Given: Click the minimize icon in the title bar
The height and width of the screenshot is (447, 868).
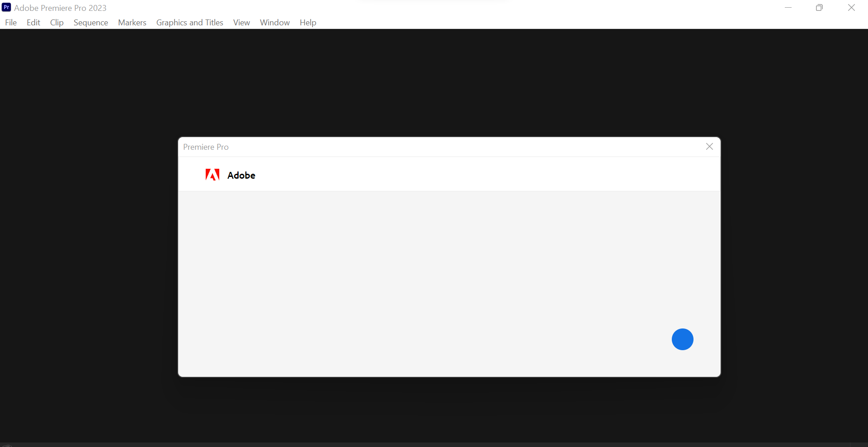Looking at the screenshot, I should point(788,7).
